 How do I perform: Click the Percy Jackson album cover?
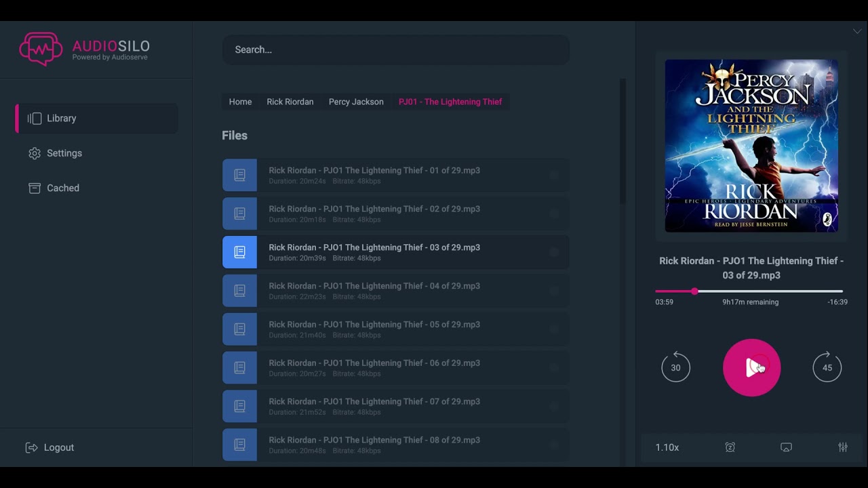(751, 146)
